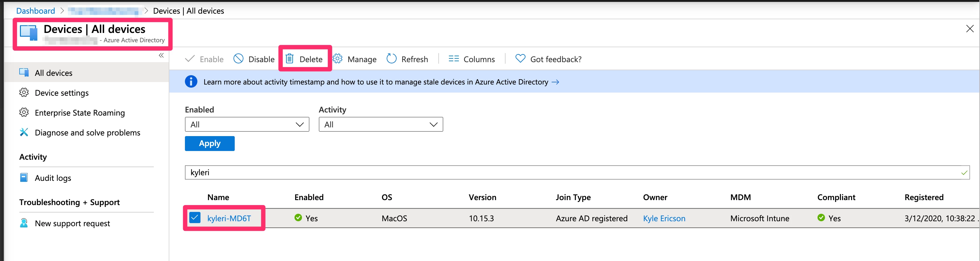
Task: Click the device search field containing kyleri
Action: click(577, 172)
